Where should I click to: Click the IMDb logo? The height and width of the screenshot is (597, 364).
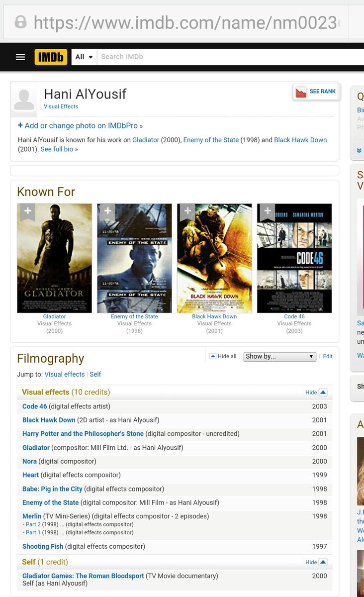point(51,57)
